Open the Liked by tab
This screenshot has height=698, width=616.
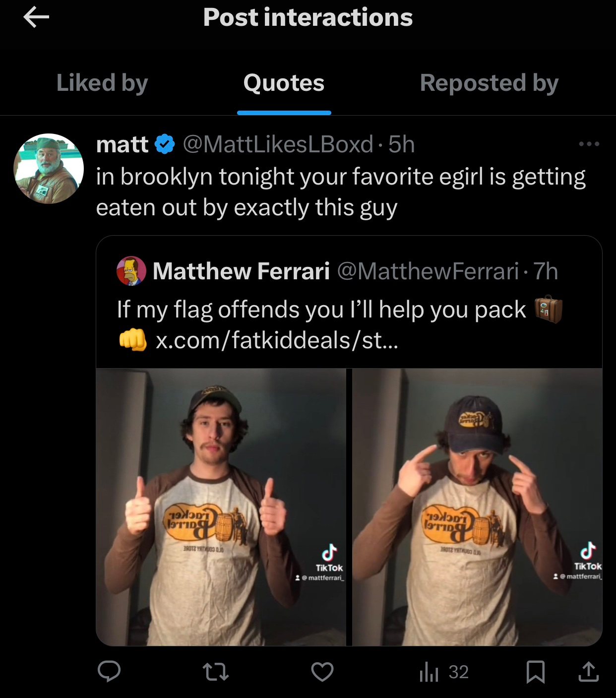tap(102, 83)
